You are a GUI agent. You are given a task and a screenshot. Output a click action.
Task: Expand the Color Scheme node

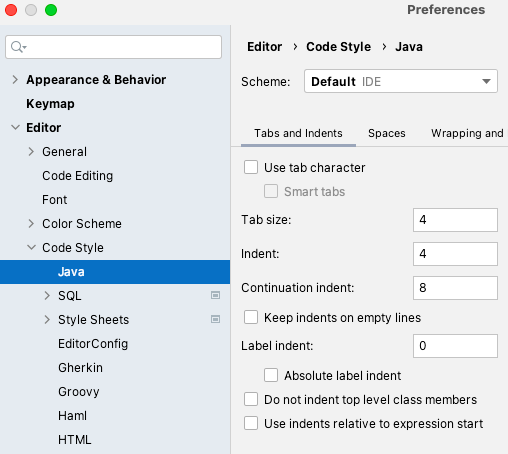(31, 224)
